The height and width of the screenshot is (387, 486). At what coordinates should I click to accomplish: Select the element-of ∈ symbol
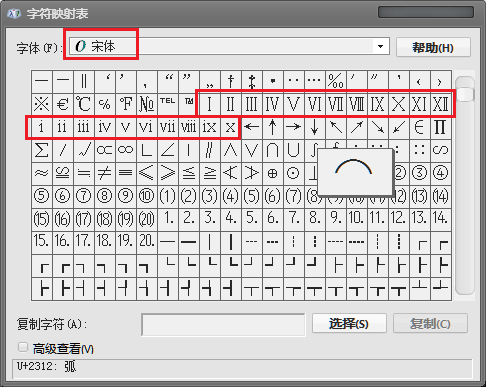[420, 127]
